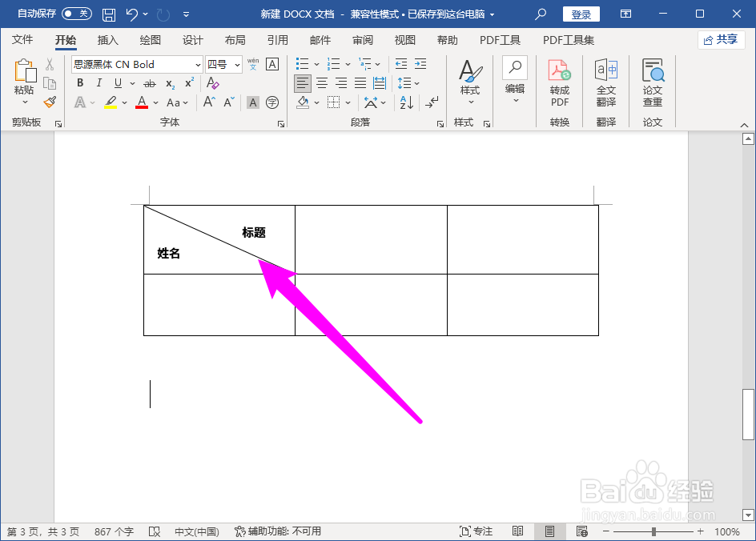Insert enclosed character icon
The image size is (756, 541).
coord(272,102)
